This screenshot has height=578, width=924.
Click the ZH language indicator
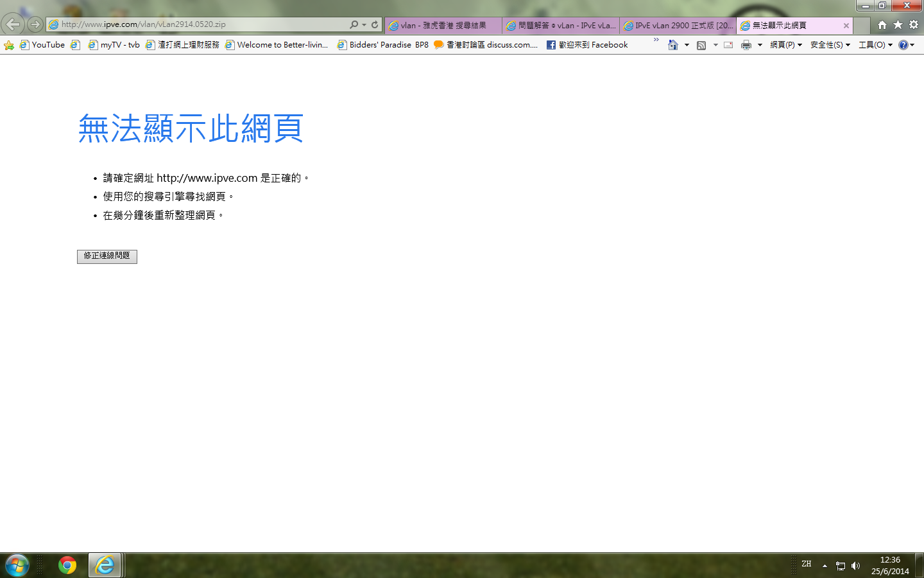[x=807, y=564]
